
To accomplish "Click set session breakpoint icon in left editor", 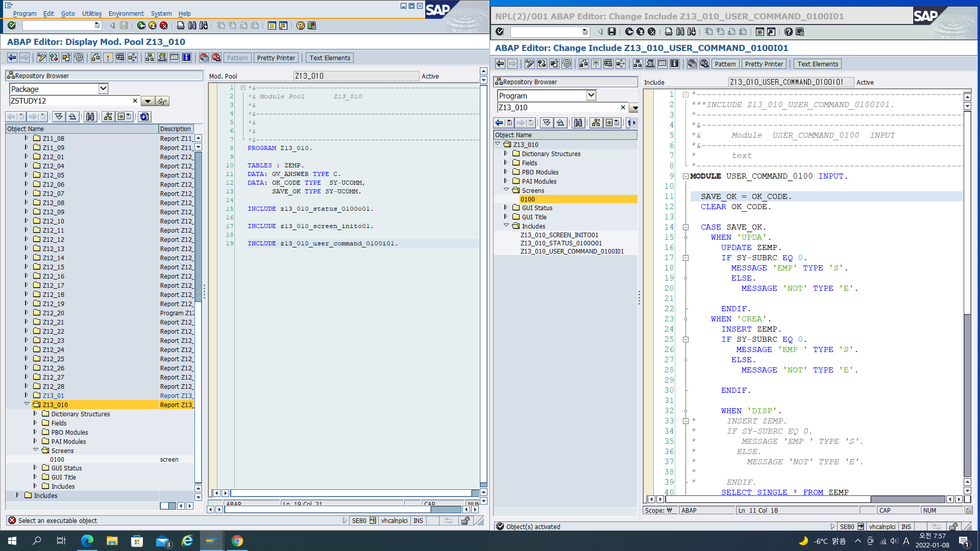I will [204, 58].
